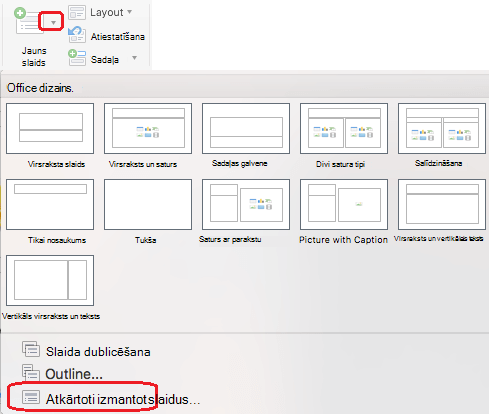
Task: Choose Atkārtoti izmantot slaidus... entry text
Action: [x=123, y=399]
